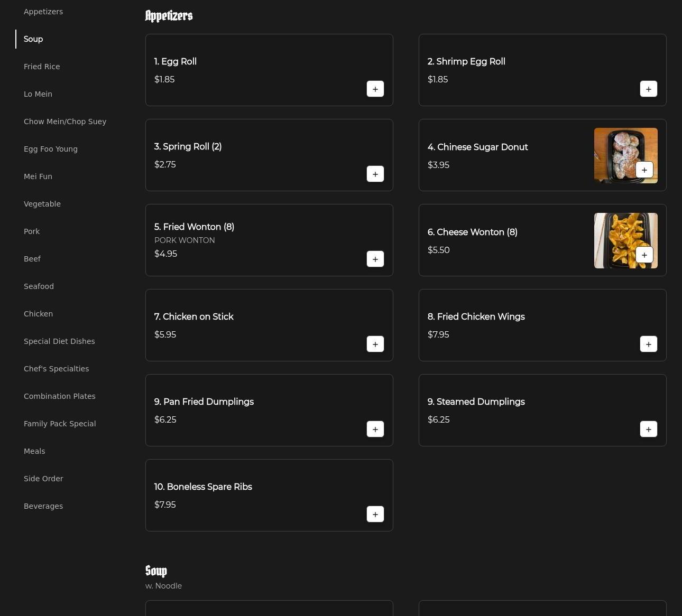Add Fried Wonton (8) via plus icon

click(x=375, y=259)
